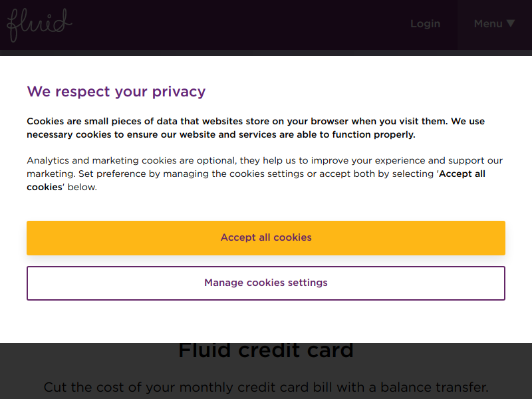
Task: Select the bold necessary cookies paragraph
Action: 255,128
